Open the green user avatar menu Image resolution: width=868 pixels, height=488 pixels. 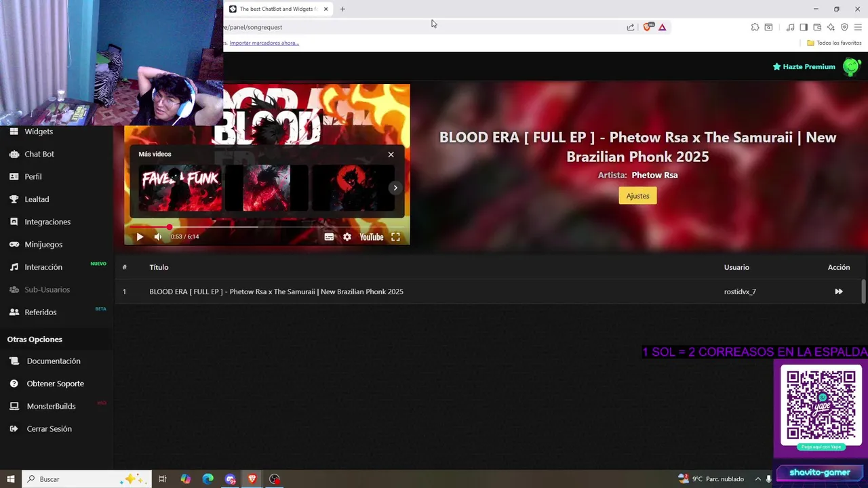coord(852,66)
